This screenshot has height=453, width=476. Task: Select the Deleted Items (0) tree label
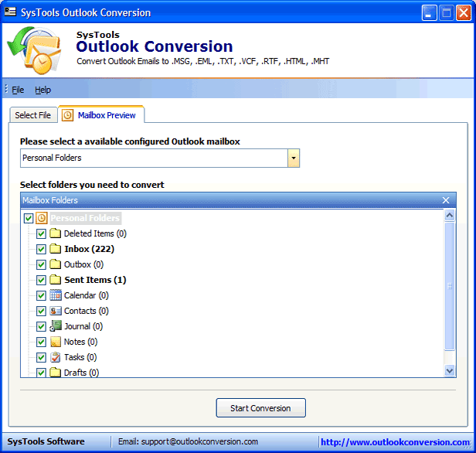click(x=95, y=233)
